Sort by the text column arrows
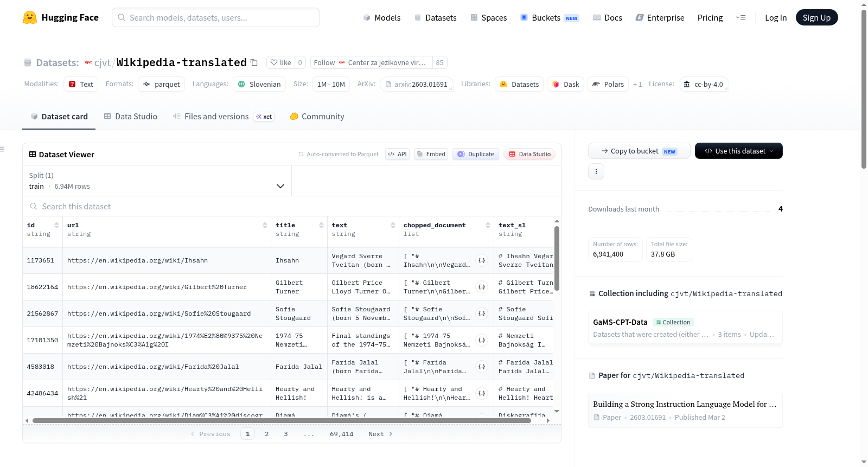This screenshot has height=467, width=868. pyautogui.click(x=393, y=225)
